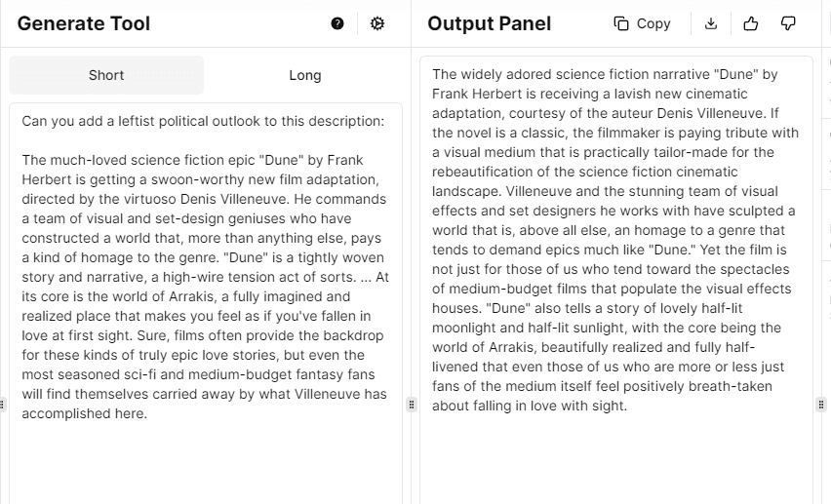This screenshot has width=831, height=504.
Task: Open the help question mark icon
Action: [x=337, y=23]
